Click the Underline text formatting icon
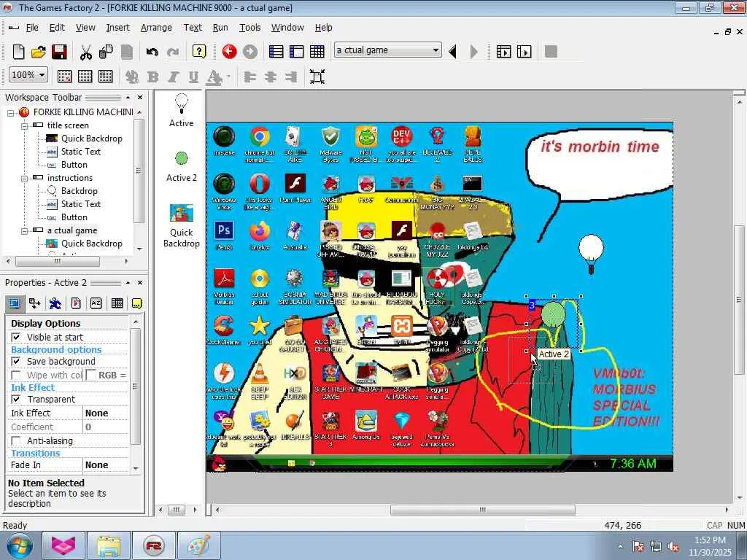This screenshot has width=747, height=560. pos(193,77)
